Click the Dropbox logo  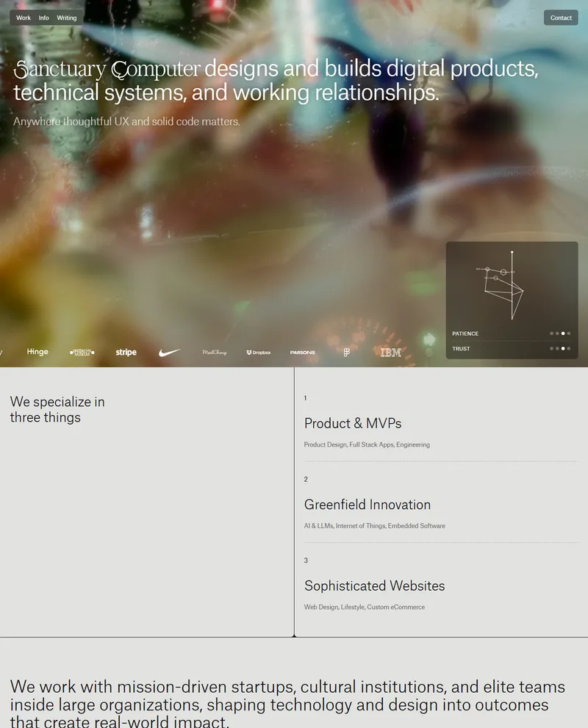pos(258,353)
